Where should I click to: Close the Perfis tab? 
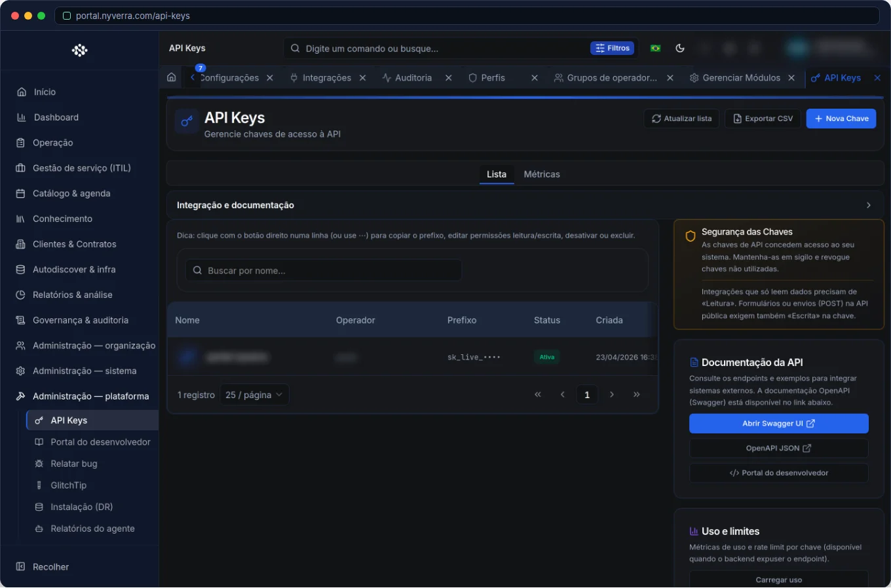(535, 78)
